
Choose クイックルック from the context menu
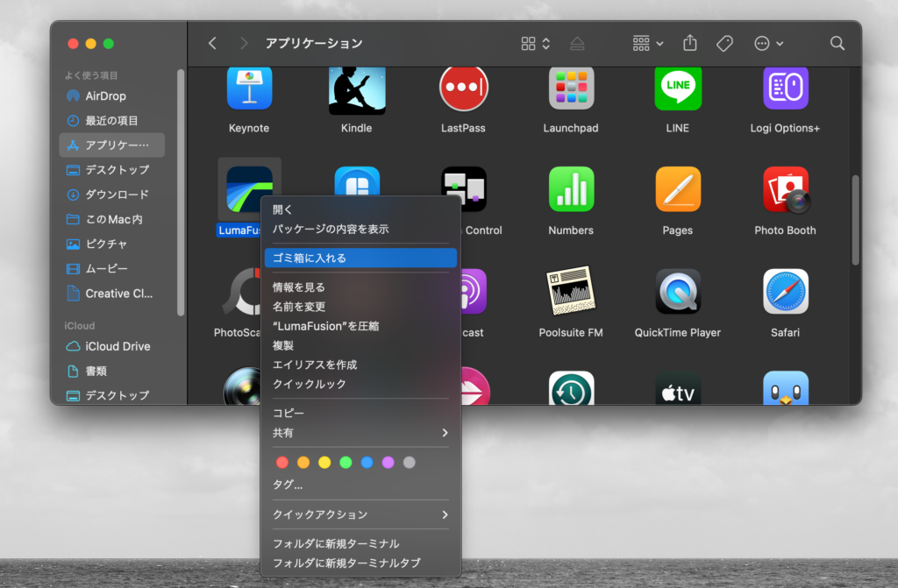[360, 384]
